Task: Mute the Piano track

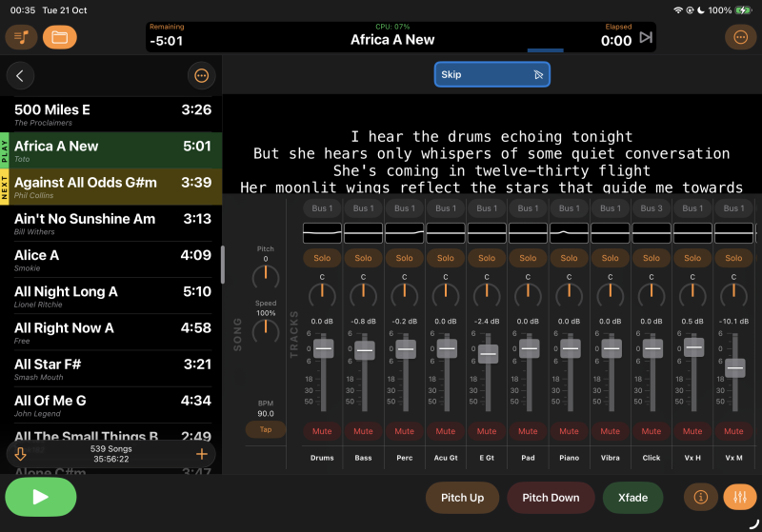Action: pos(569,431)
